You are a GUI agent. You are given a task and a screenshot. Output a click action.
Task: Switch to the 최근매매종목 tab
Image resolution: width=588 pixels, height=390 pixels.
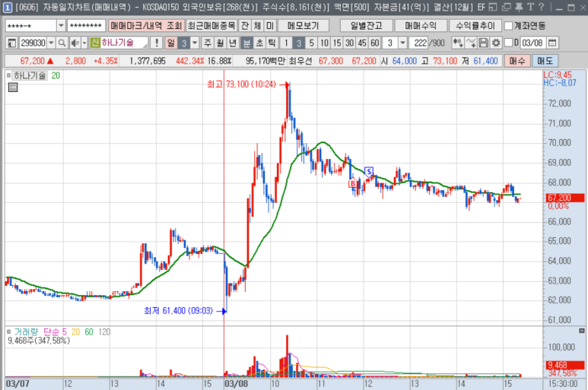coord(211,26)
